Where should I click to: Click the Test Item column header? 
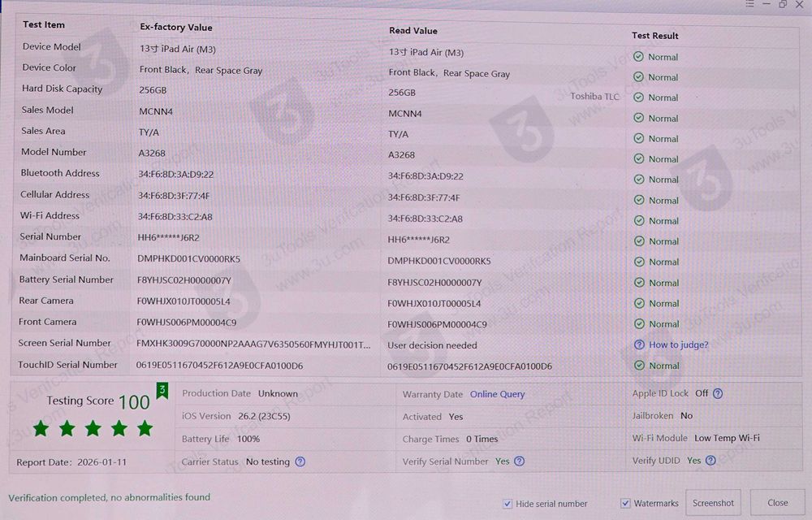(x=44, y=24)
